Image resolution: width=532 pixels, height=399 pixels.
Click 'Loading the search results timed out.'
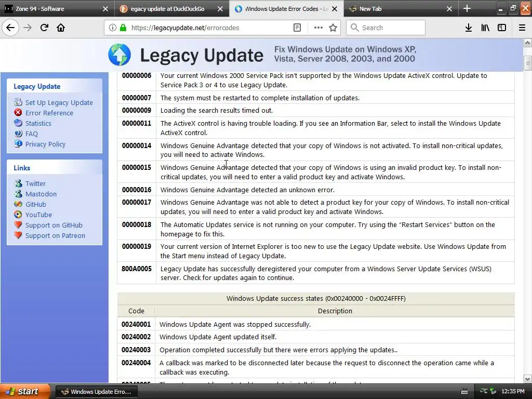[x=217, y=111]
